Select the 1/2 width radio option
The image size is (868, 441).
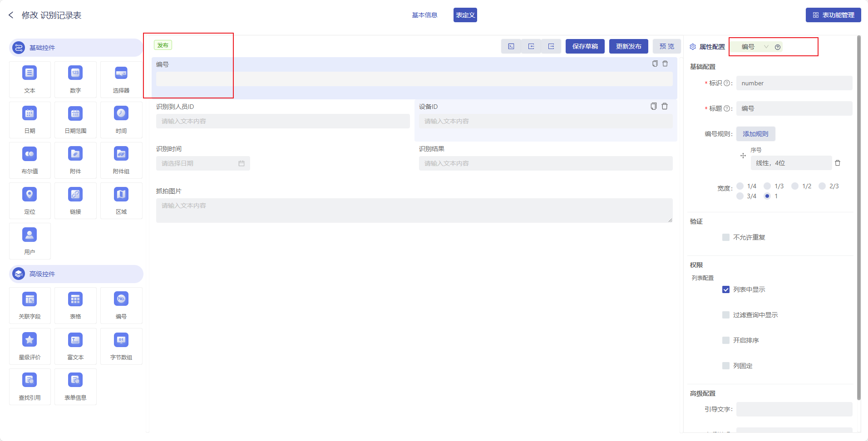(x=795, y=186)
